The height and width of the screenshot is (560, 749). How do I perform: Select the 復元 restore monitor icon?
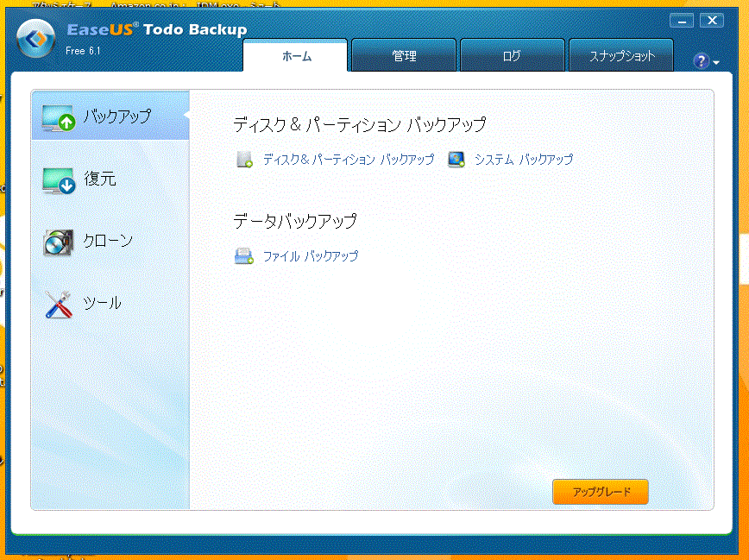point(59,180)
